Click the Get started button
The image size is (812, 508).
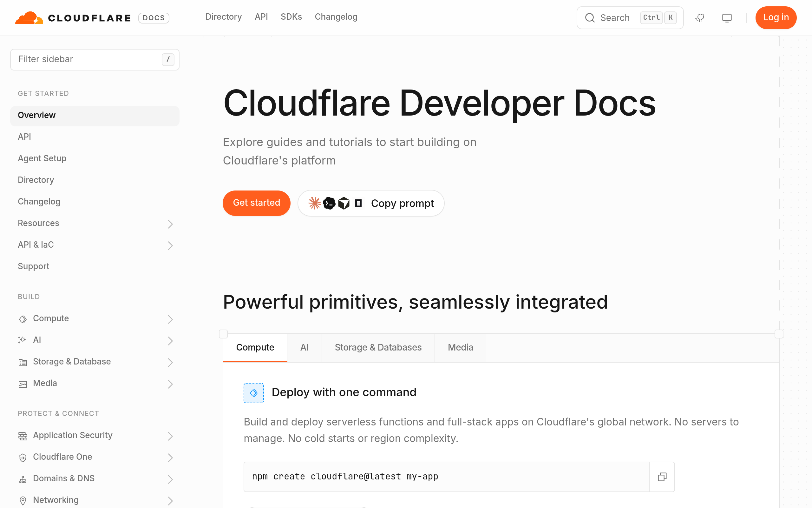click(x=256, y=203)
